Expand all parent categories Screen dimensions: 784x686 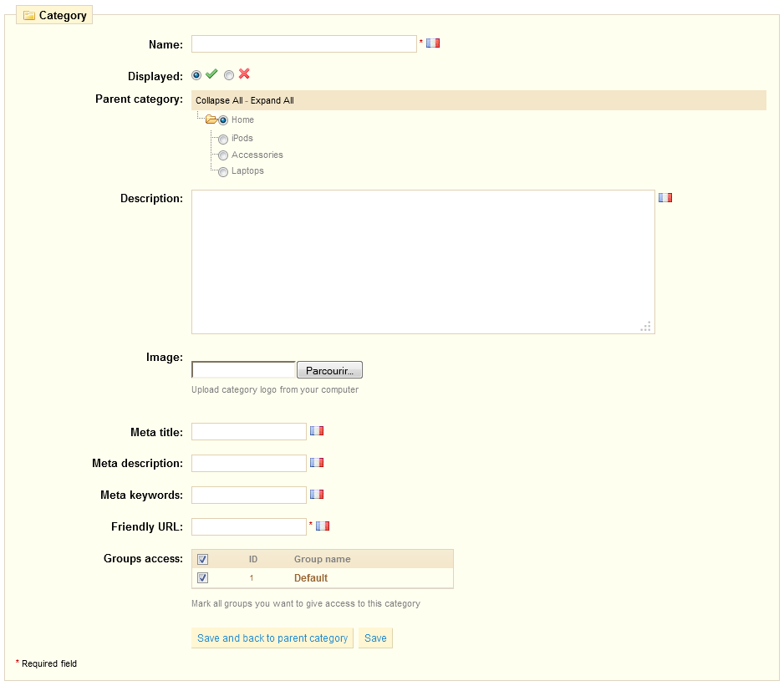[x=272, y=100]
